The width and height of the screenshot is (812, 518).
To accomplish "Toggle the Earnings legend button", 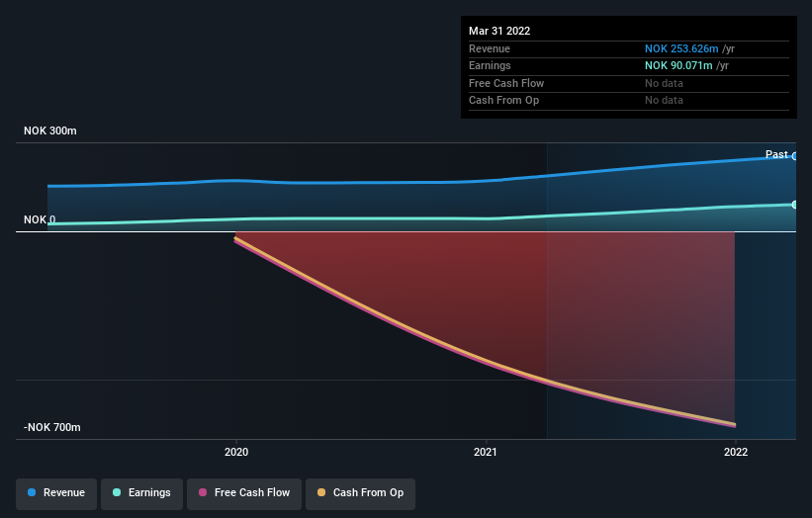I will (141, 493).
